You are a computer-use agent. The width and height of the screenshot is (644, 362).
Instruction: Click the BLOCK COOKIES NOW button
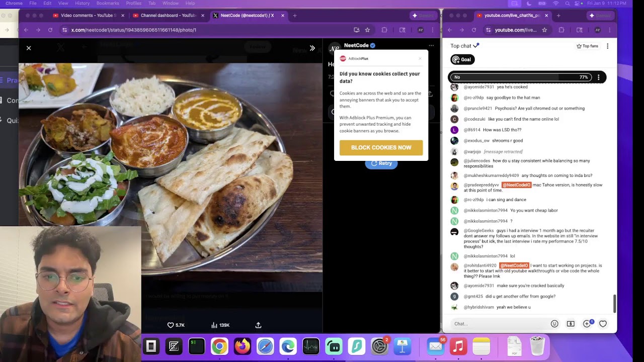pyautogui.click(x=381, y=147)
